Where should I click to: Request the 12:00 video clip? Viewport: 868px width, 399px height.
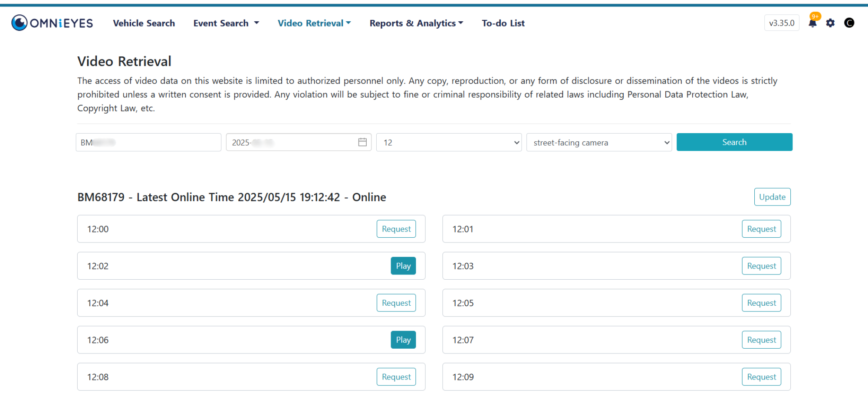(396, 229)
